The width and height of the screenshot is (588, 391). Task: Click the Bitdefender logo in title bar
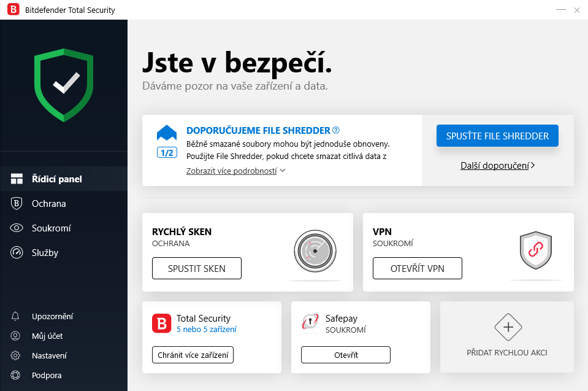tap(13, 10)
